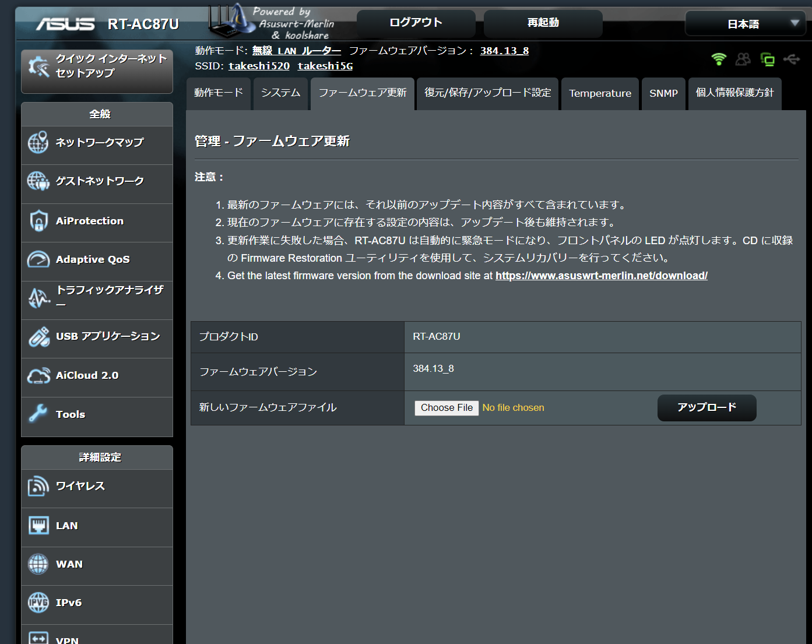This screenshot has height=644, width=812.
Task: Click the IPv6 globe icon
Action: point(38,603)
